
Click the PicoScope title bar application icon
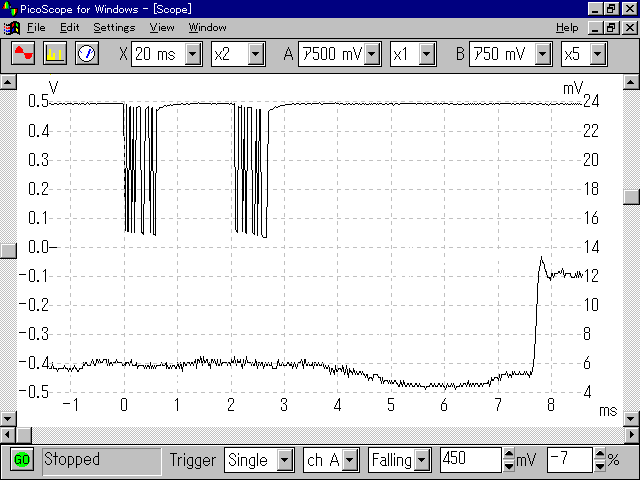pos(9,8)
